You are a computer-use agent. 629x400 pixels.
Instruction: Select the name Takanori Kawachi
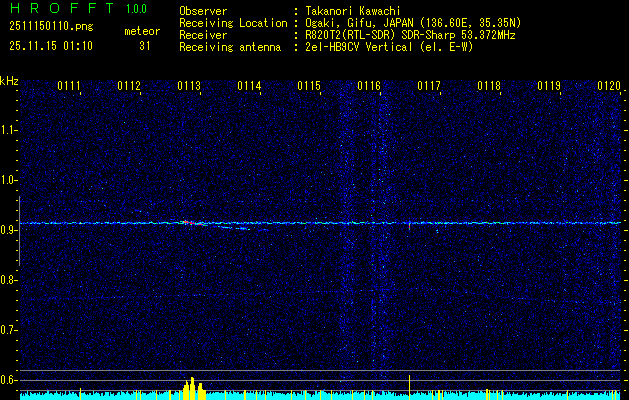pos(353,11)
